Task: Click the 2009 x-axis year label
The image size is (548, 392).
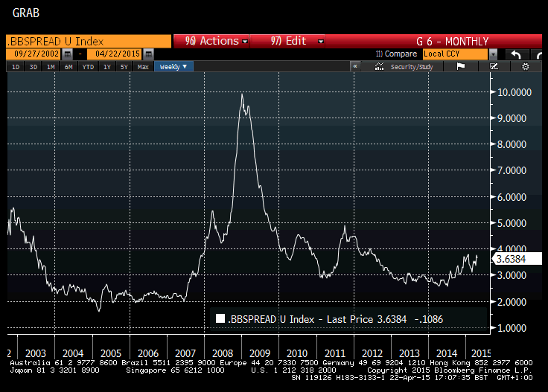Action: [260, 353]
